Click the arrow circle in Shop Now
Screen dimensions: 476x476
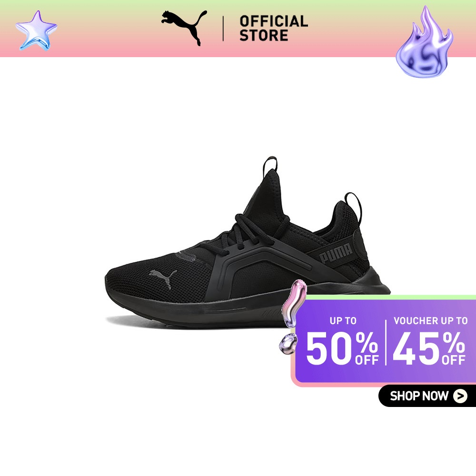(x=460, y=396)
